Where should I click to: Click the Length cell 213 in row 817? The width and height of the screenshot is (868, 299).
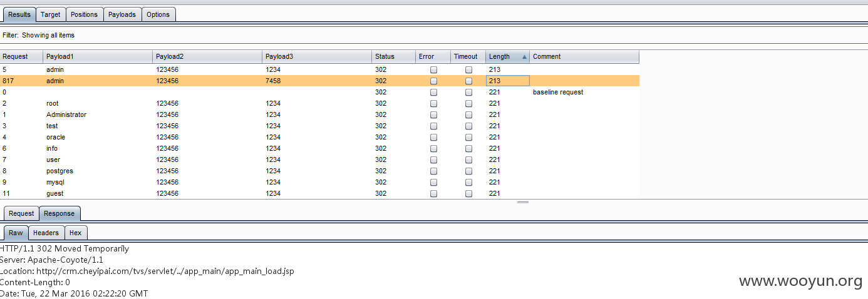(x=508, y=81)
